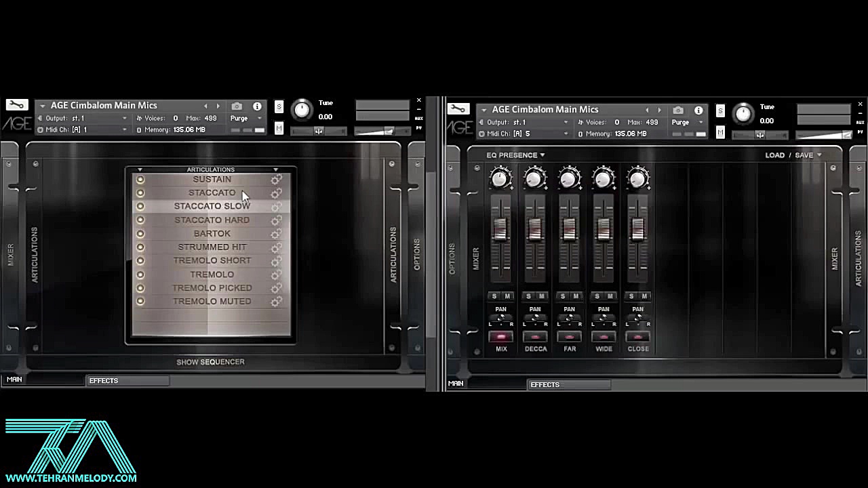Switch to the EFFECTS tab on the left
The width and height of the screenshot is (868, 488).
(x=103, y=380)
